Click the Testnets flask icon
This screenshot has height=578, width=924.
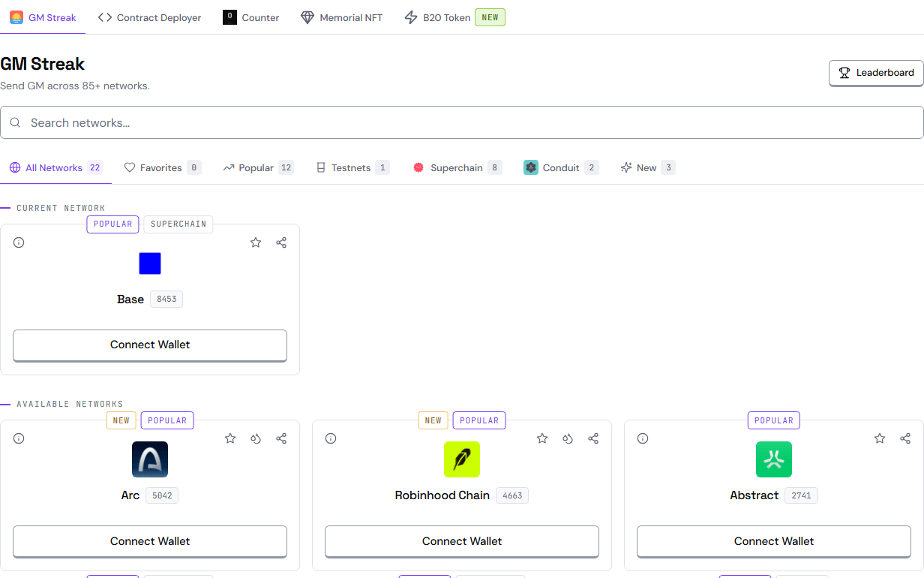[x=321, y=167]
